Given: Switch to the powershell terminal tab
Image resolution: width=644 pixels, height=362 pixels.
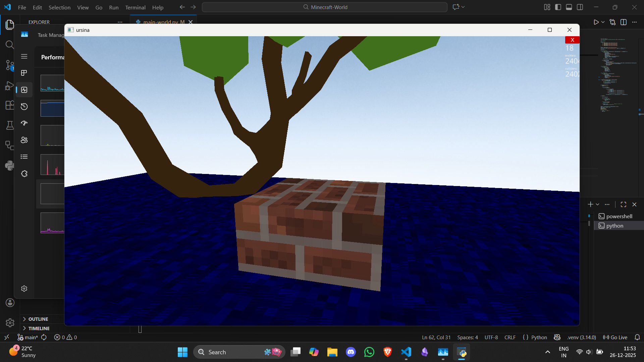Looking at the screenshot, I should pyautogui.click(x=618, y=216).
